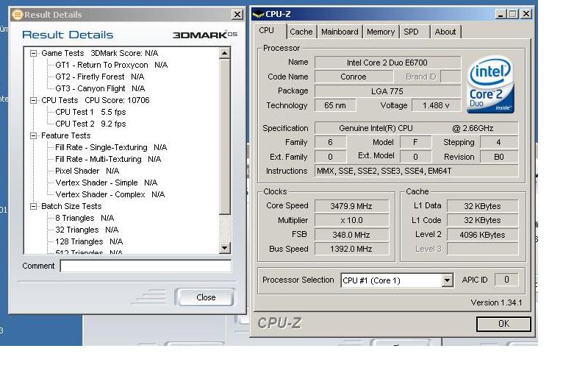Minimize the CPU-Z window
Viewport: 588px width, 368px height.
pyautogui.click(x=501, y=14)
